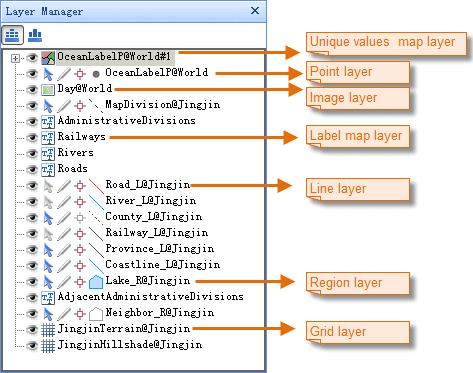
Task: Click label map icon of AdministrativeDivisions
Action: pyautogui.click(x=48, y=122)
